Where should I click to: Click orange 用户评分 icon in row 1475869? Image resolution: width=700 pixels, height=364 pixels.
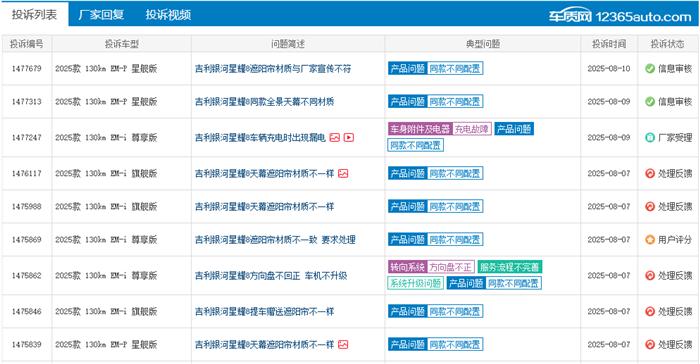click(650, 240)
